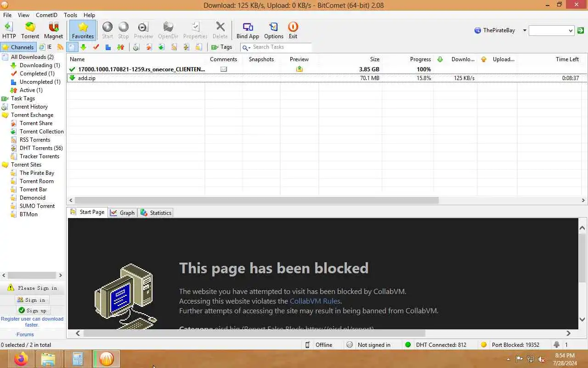The height and width of the screenshot is (368, 588).
Task: Click the Sign in button
Action: click(32, 300)
